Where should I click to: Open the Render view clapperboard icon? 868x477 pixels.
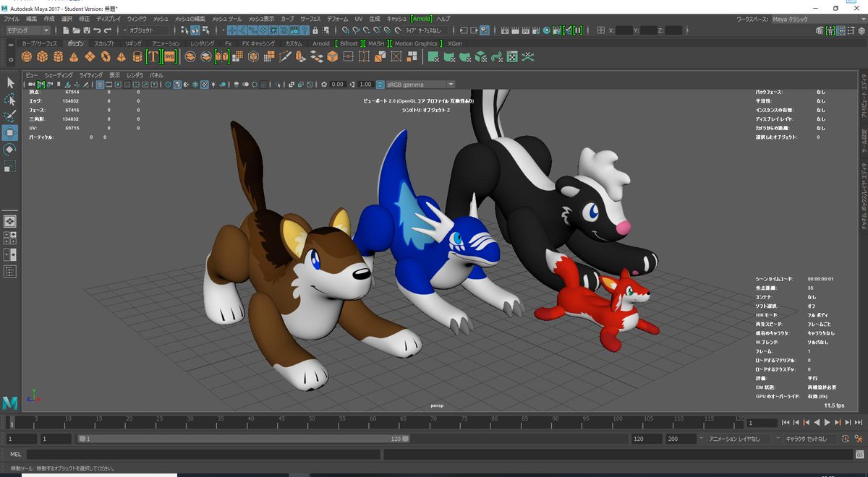tap(505, 30)
